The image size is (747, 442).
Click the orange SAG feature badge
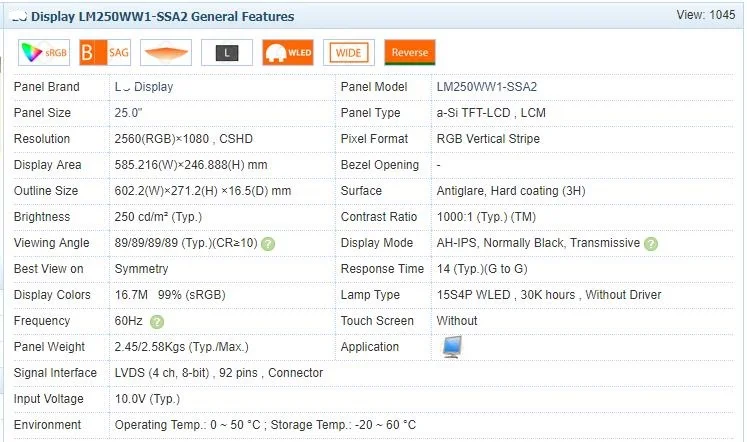tap(105, 52)
